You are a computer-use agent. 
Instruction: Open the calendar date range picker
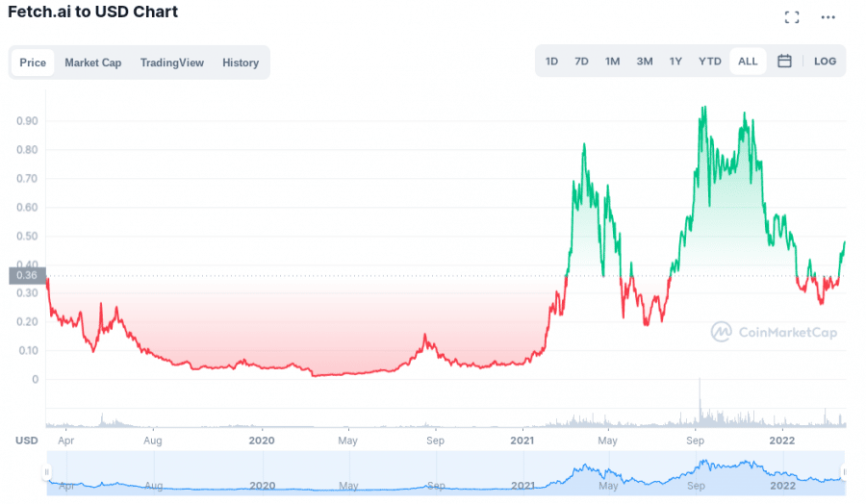784,62
